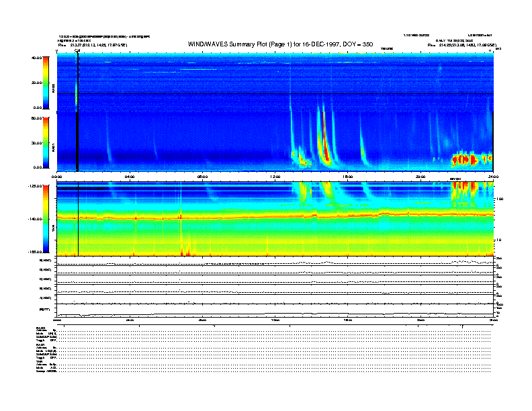The image size is (532, 411).
Task: Click the RAD1 intensity color bar
Action: (x=46, y=142)
